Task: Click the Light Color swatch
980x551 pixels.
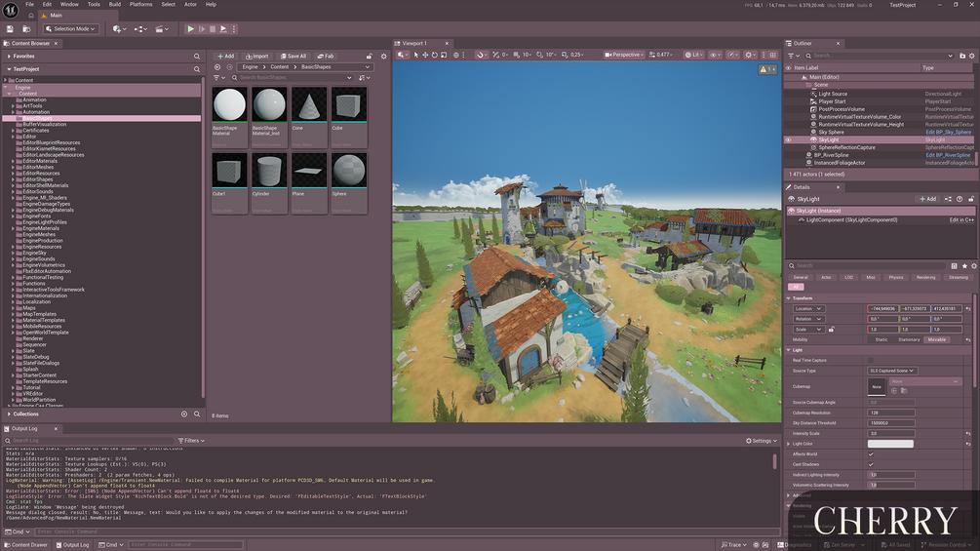Action: click(890, 444)
